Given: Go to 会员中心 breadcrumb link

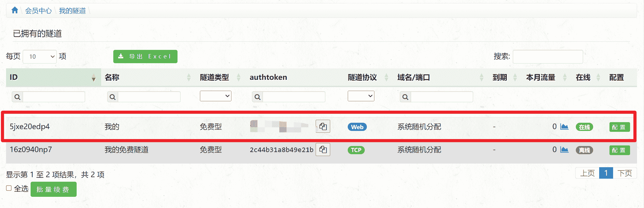Looking at the screenshot, I should (38, 11).
